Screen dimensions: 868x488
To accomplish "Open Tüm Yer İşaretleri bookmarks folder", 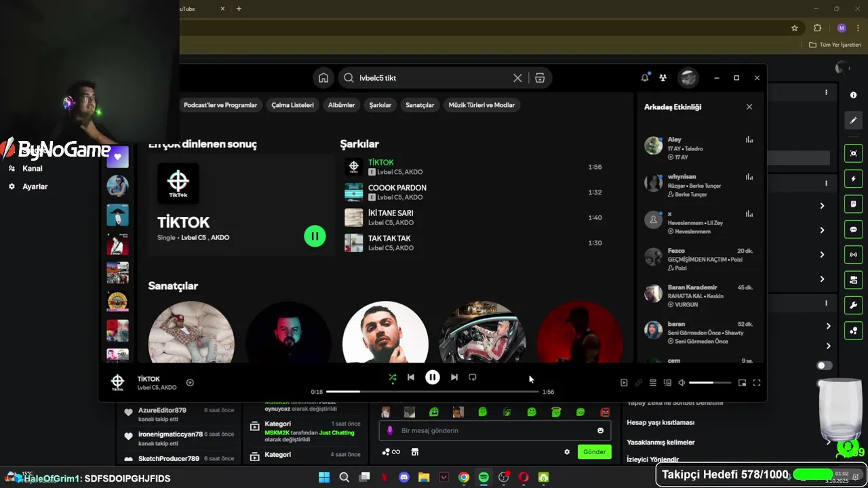I will [835, 45].
